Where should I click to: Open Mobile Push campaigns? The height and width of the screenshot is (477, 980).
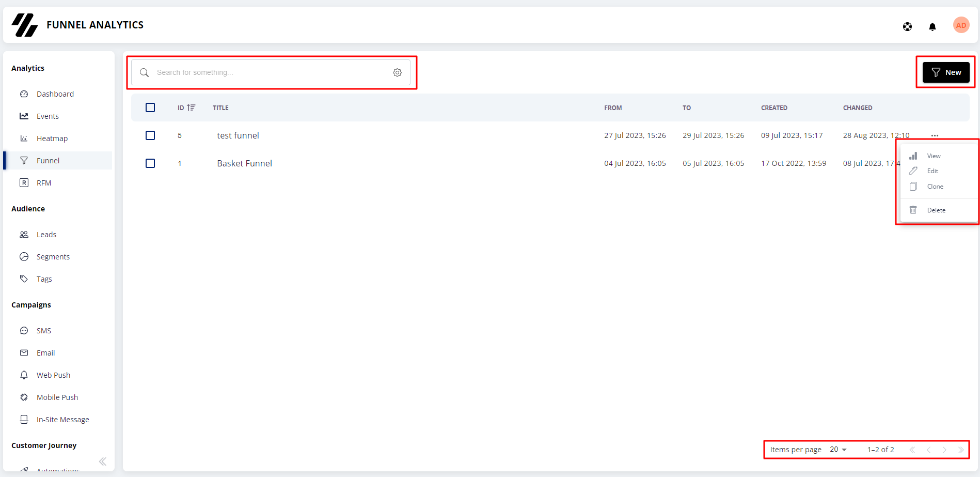click(58, 397)
